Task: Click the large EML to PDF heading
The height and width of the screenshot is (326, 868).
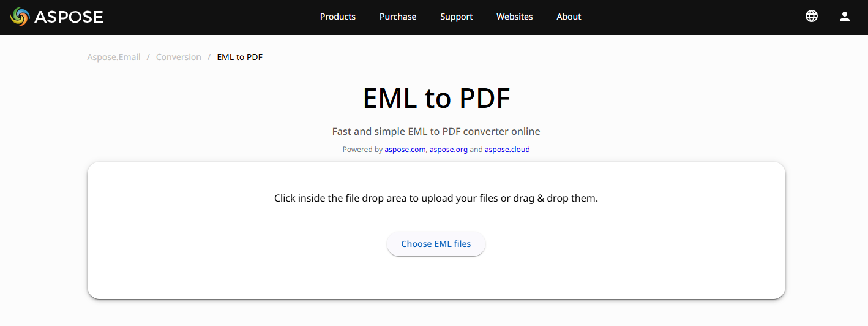Action: [x=436, y=98]
